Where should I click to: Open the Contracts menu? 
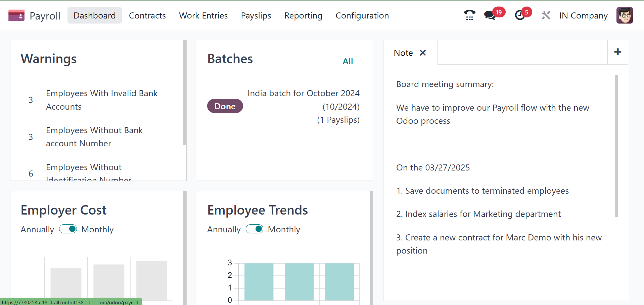pyautogui.click(x=147, y=15)
